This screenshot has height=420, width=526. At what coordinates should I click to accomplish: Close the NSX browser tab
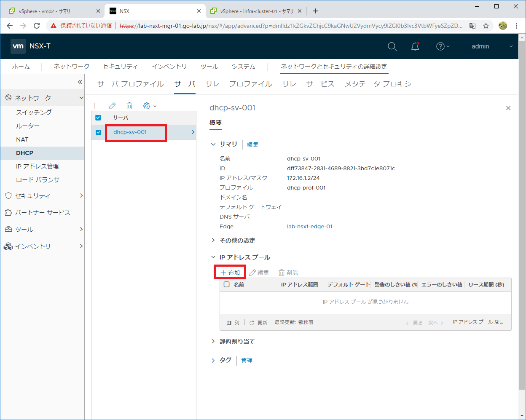point(199,11)
